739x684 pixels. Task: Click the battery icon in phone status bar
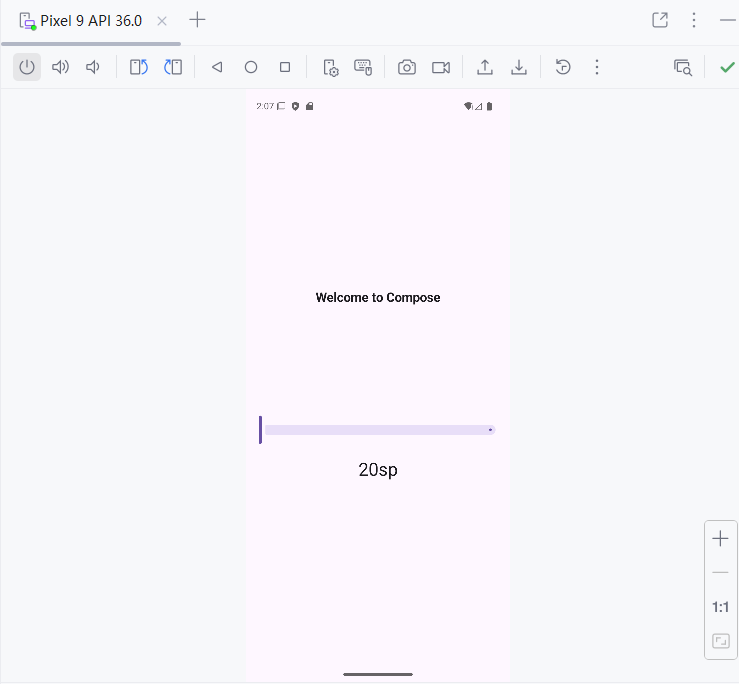[489, 107]
